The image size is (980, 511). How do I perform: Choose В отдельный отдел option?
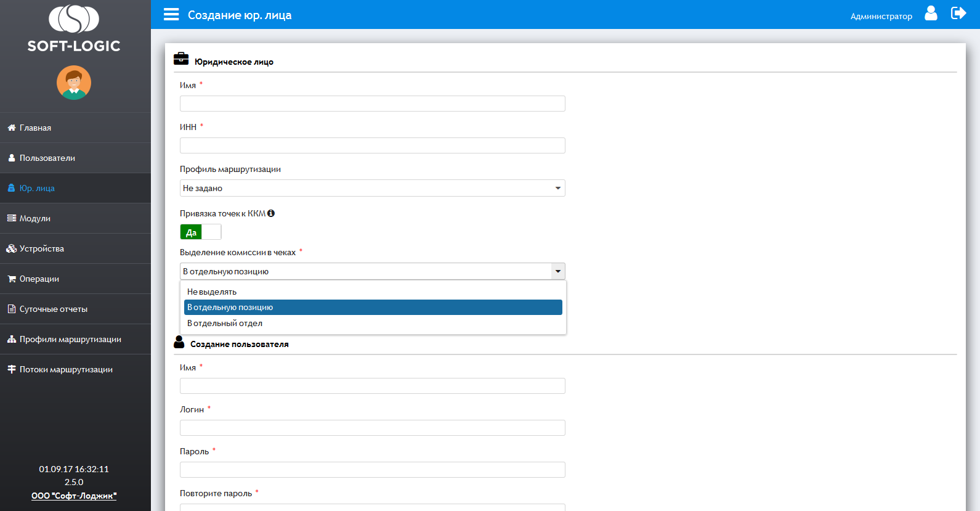pyautogui.click(x=373, y=323)
